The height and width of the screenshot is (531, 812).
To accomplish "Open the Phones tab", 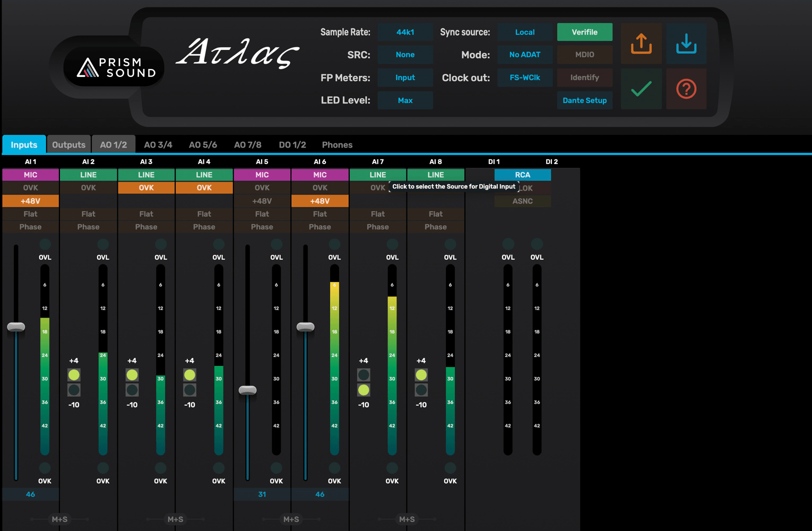I will pyautogui.click(x=337, y=144).
